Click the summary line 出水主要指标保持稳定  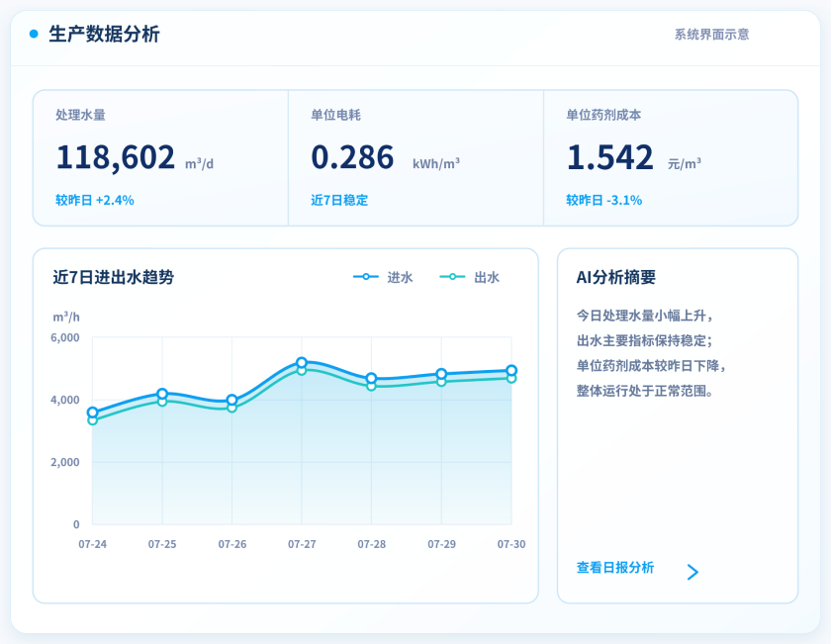coord(644,341)
